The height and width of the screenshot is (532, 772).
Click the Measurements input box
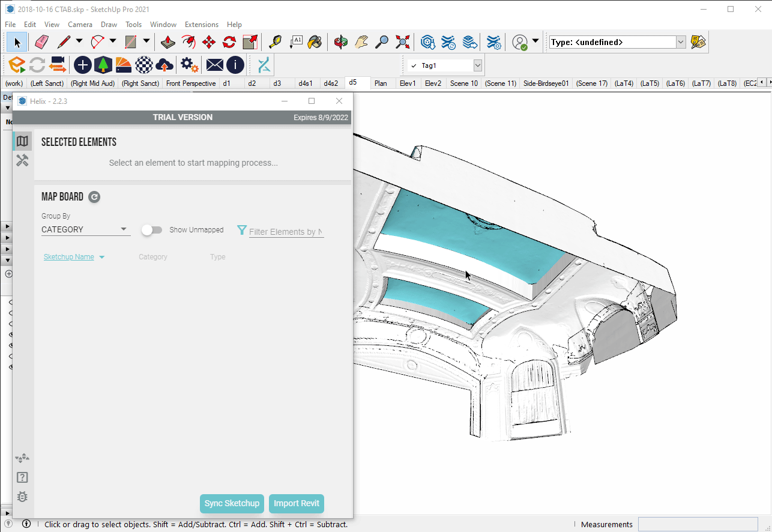698,524
